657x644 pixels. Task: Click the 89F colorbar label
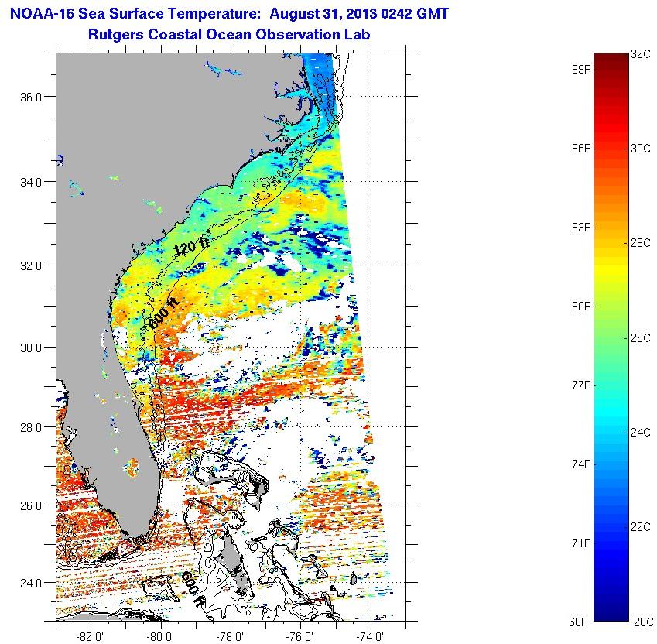[580, 70]
